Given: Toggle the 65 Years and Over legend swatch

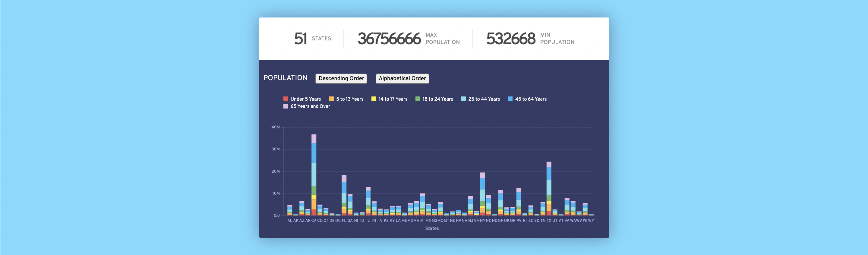Looking at the screenshot, I should [286, 106].
